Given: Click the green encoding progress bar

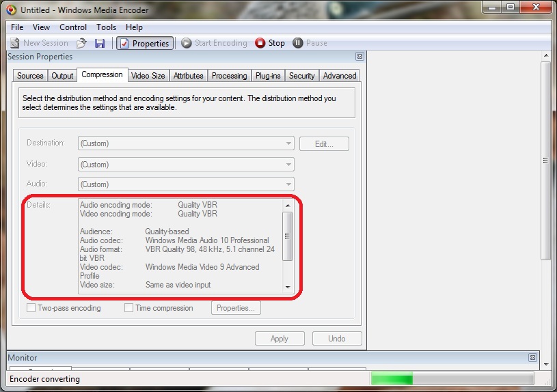Looking at the screenshot, I should point(452,378).
